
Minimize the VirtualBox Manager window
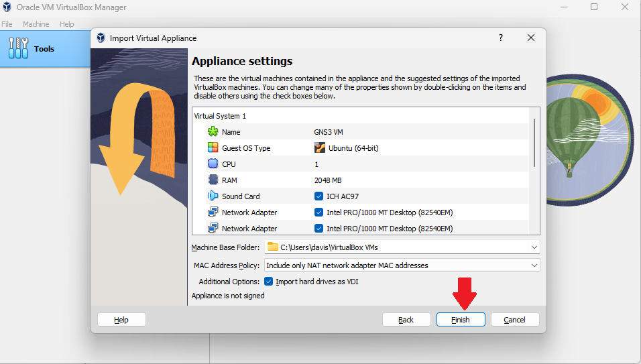click(564, 7)
